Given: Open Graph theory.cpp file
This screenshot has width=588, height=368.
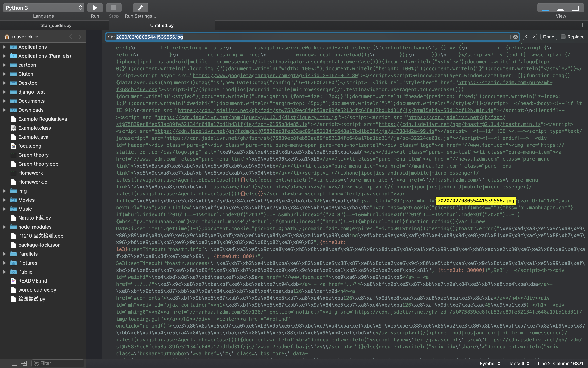Looking at the screenshot, I should coord(38,164).
